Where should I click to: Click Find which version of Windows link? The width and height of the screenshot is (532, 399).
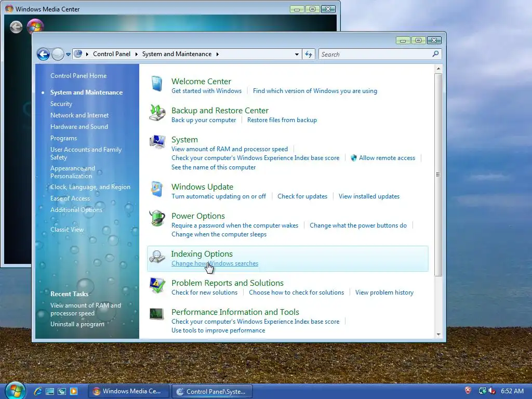tap(315, 91)
